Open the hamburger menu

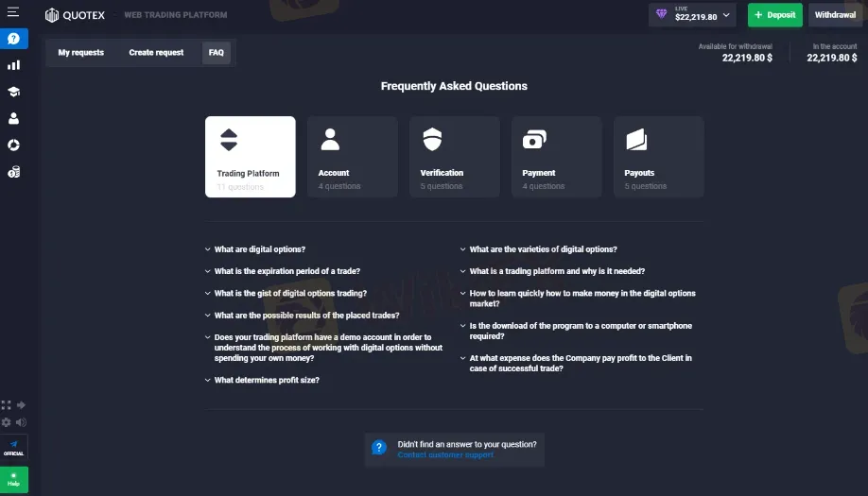[x=12, y=11]
